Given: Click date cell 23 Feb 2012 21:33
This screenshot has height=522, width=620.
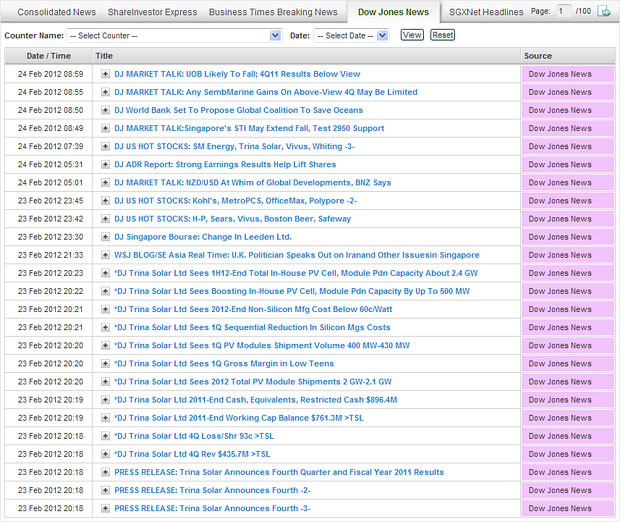Looking at the screenshot, I should click(51, 255).
